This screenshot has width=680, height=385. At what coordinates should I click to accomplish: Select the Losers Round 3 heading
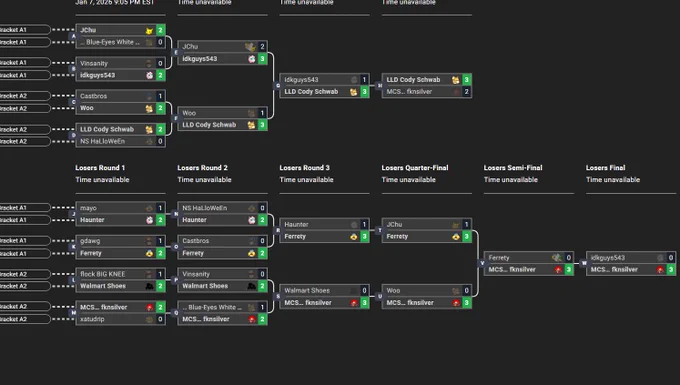(x=304, y=168)
